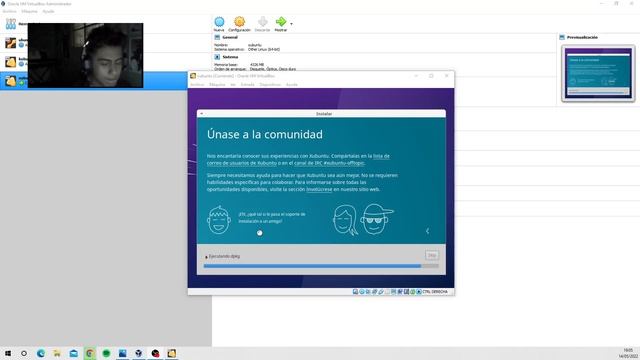Click the Skip button in the installer

[432, 255]
